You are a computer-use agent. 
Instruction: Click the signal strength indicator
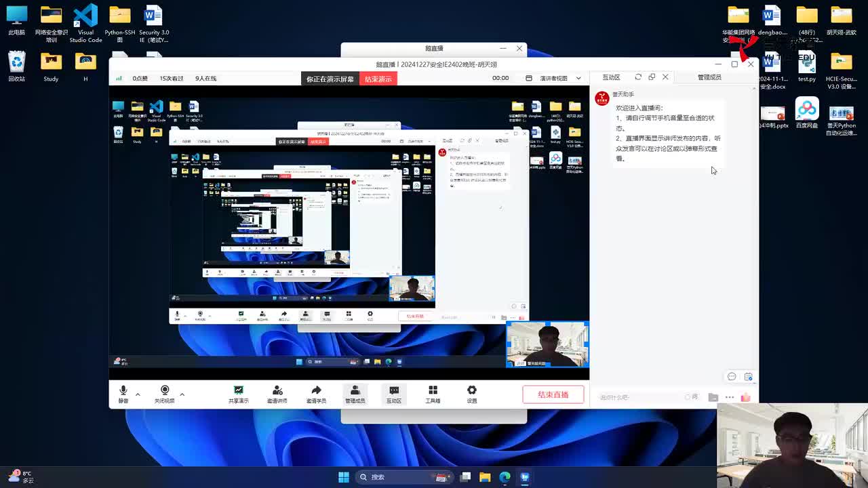[x=119, y=79]
